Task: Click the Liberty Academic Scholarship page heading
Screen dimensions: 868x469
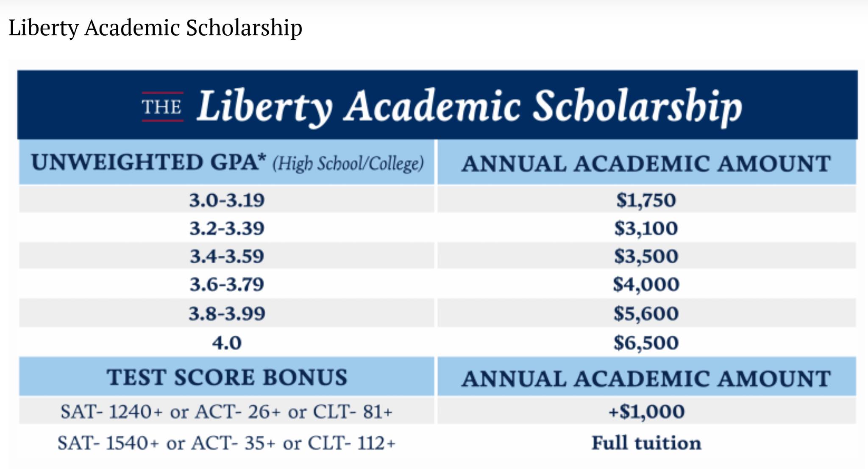Action: [155, 28]
